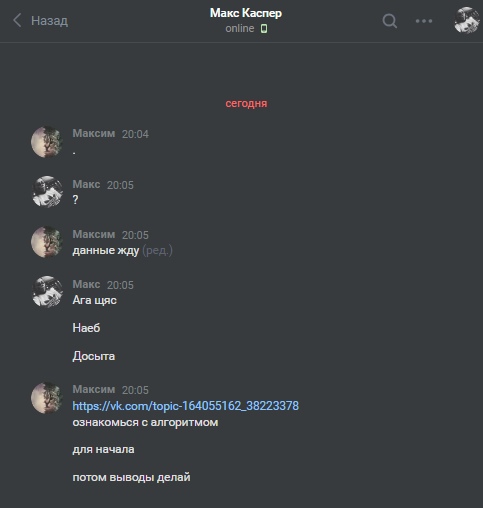Screen dimensions: 483x508
Task: Open Макс Каспер's header profile avatar
Action: [x=467, y=20]
